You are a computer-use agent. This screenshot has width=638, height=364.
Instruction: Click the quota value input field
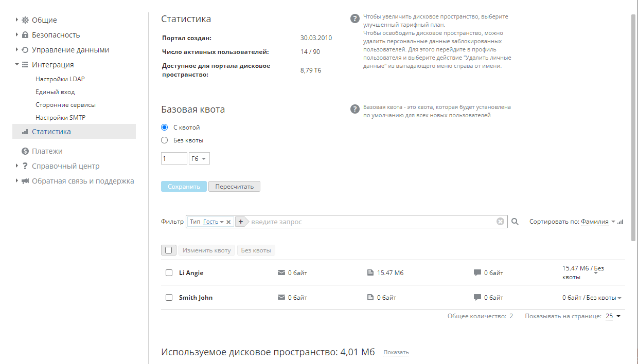click(x=174, y=159)
